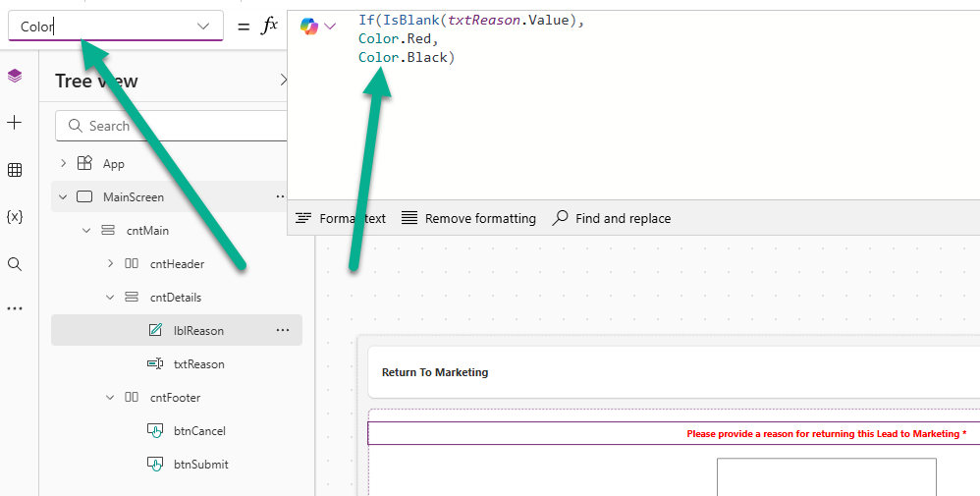Collapse the MainScreen tree node
The width and height of the screenshot is (980, 496).
[x=64, y=197]
